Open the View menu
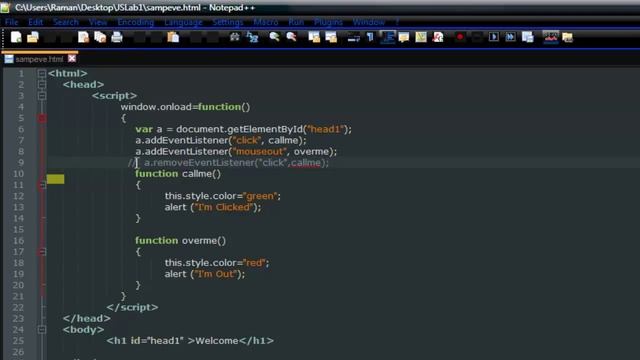The width and height of the screenshot is (640, 360). click(98, 22)
